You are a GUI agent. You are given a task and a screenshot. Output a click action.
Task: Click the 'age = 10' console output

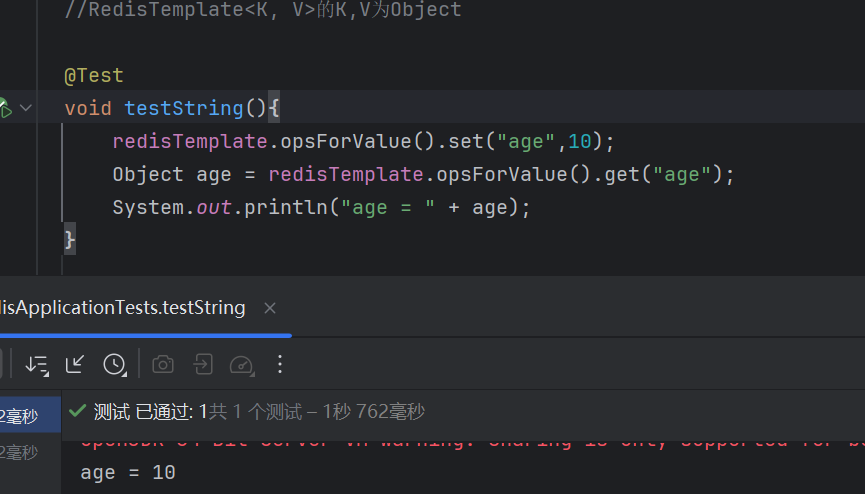(128, 472)
